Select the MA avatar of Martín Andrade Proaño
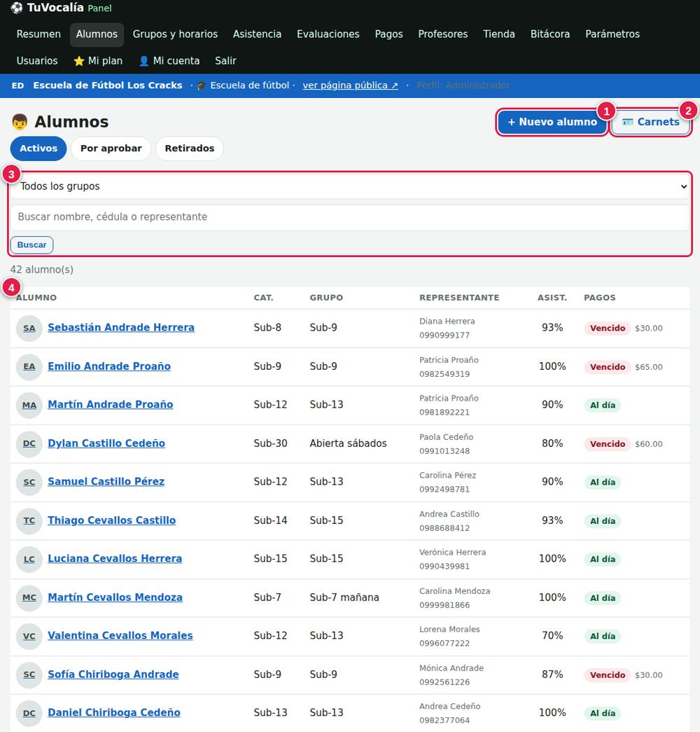Screen dimensions: 700x732 pyautogui.click(x=29, y=405)
